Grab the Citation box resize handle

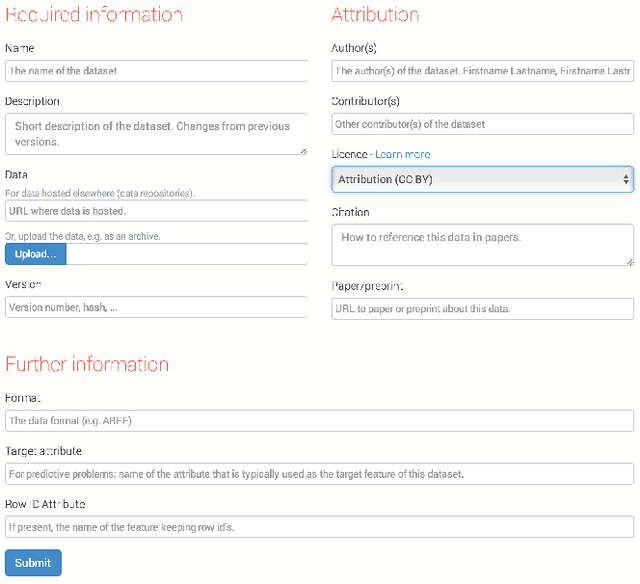click(x=628, y=260)
